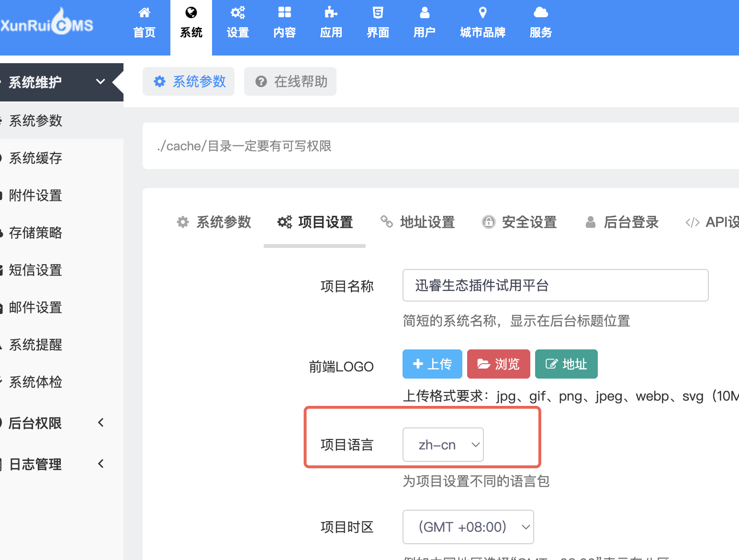Click the XunRuiCMS logo

point(46,23)
